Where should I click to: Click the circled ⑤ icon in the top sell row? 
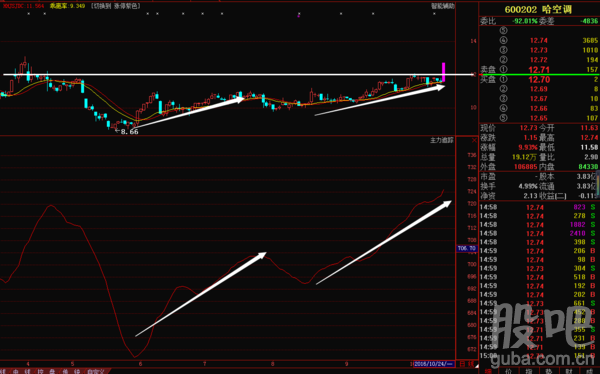(504, 30)
